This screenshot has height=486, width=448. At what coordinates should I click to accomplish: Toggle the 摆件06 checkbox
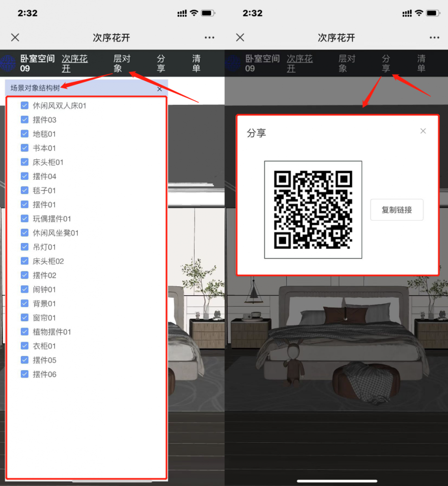[x=25, y=374]
